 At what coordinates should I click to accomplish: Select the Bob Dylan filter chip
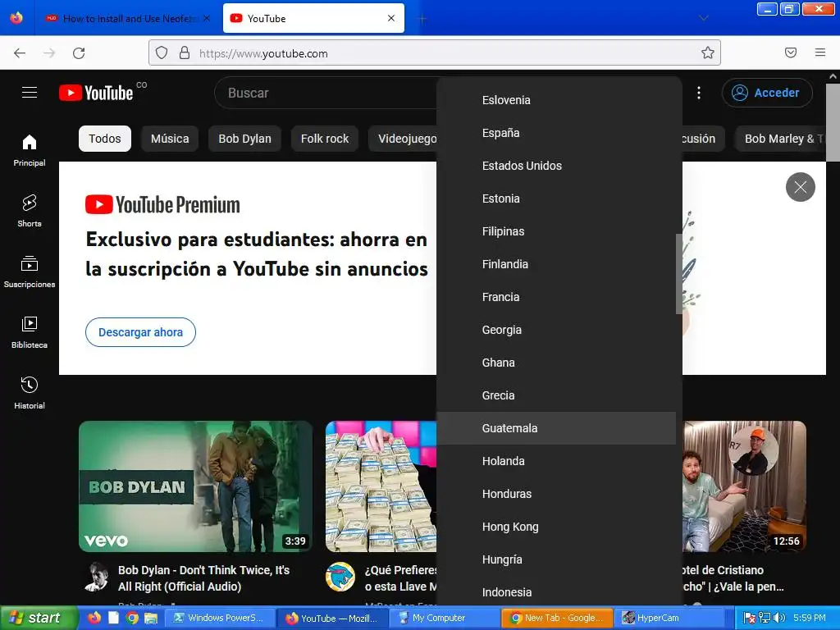click(244, 139)
